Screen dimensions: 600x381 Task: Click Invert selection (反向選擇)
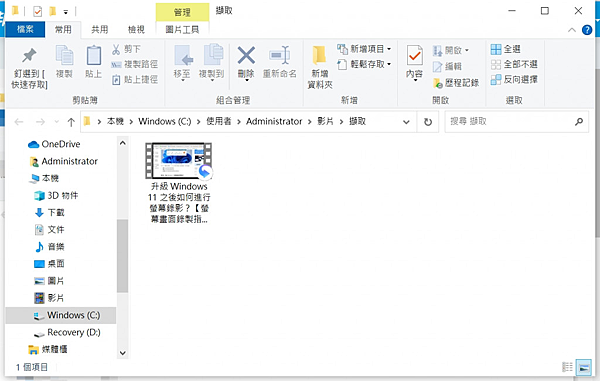pyautogui.click(x=514, y=80)
